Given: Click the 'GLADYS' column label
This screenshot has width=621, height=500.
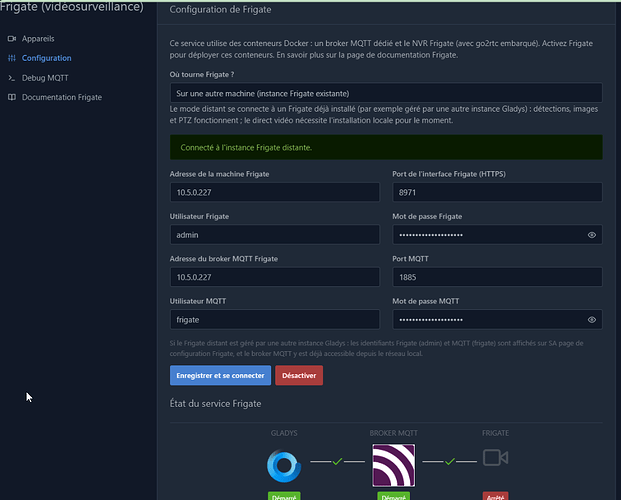Looking at the screenshot, I should [x=284, y=433].
